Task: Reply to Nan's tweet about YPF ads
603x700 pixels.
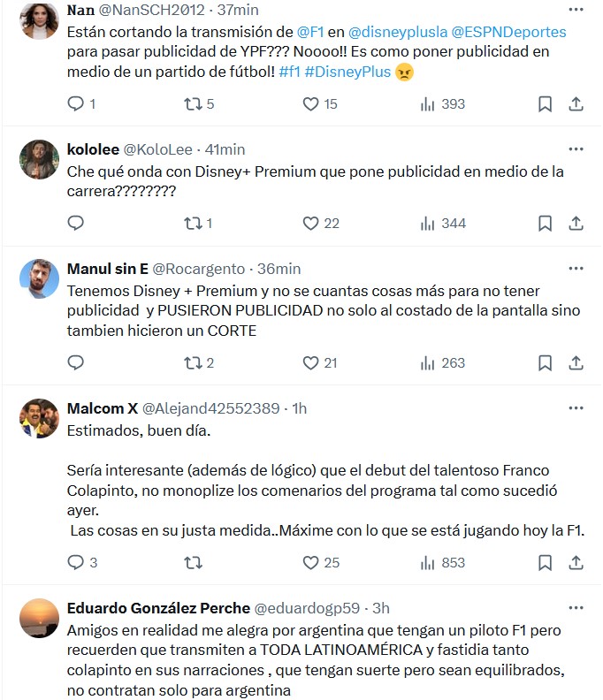Action: coord(76,104)
